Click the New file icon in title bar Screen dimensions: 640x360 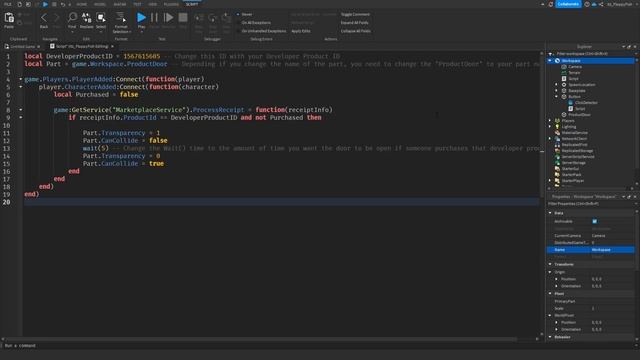click(x=19, y=4)
